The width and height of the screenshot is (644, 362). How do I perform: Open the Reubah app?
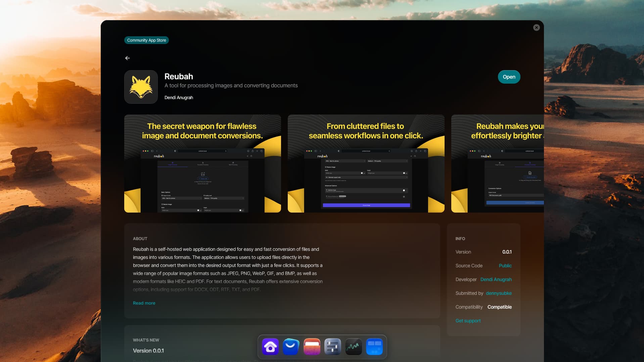(509, 77)
